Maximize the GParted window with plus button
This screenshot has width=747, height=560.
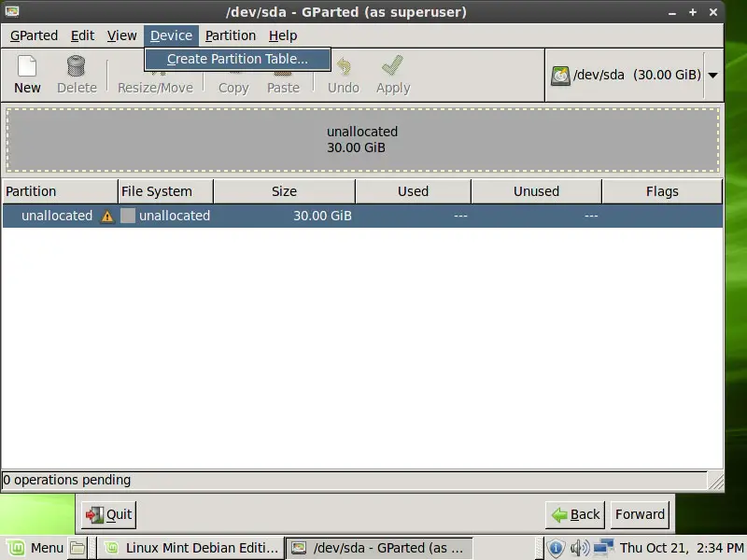[693, 12]
